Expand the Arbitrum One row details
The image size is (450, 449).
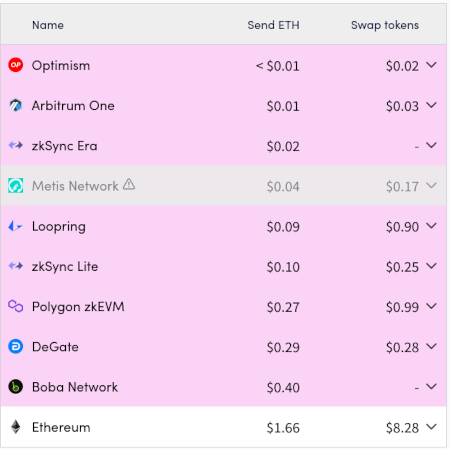[x=431, y=105]
